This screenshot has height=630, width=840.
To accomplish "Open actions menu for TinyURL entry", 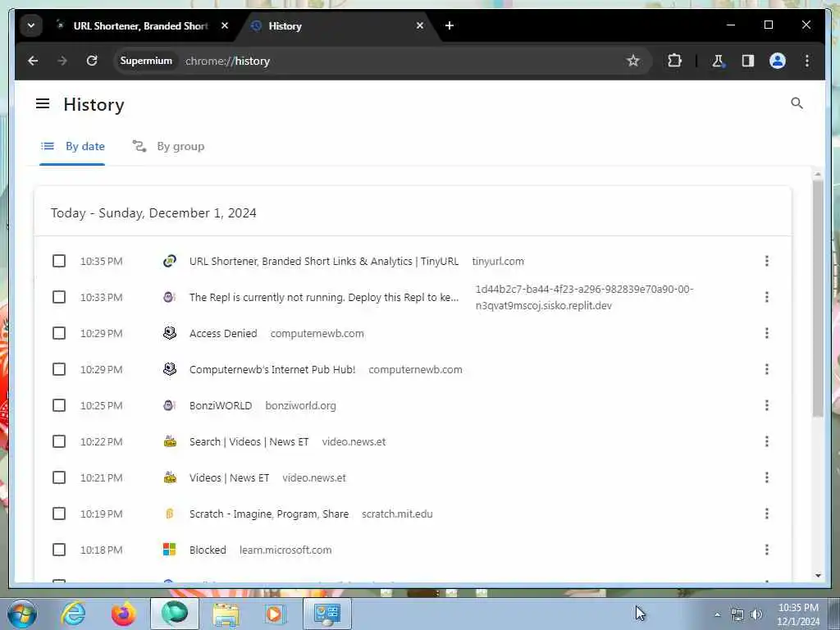I will tap(767, 261).
